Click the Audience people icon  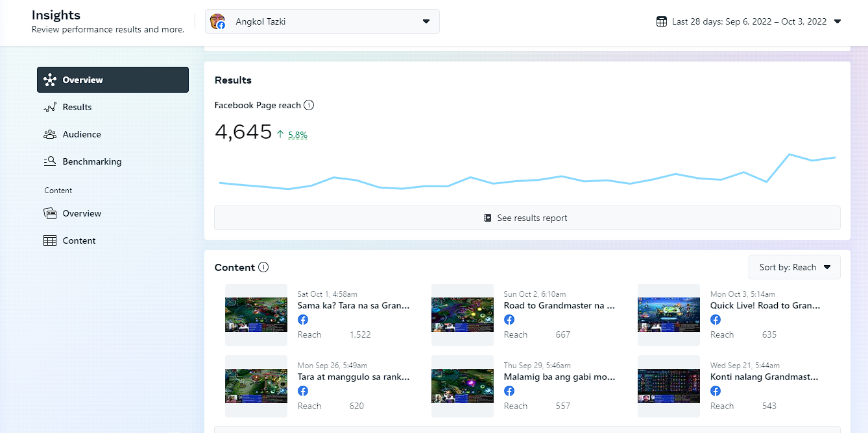pos(50,134)
